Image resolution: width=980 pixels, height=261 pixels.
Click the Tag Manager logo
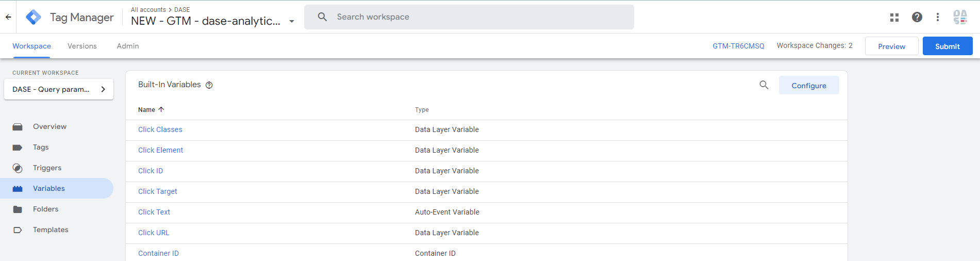(34, 17)
